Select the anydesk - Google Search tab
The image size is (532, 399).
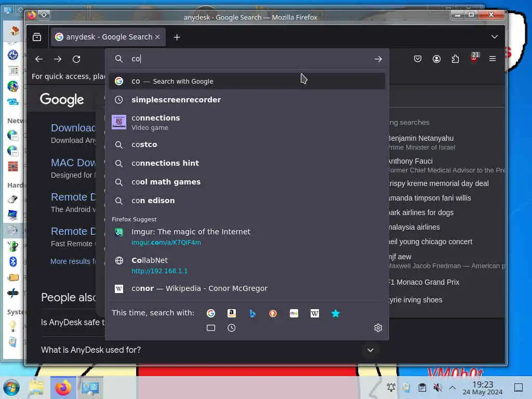tap(108, 37)
